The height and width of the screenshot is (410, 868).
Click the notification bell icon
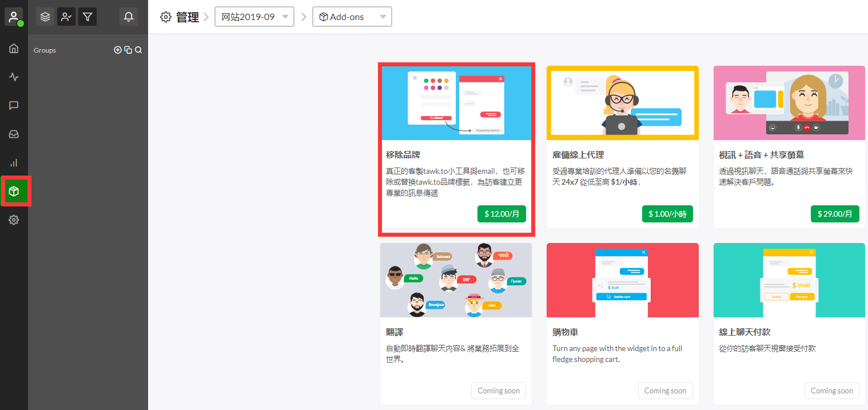[129, 17]
